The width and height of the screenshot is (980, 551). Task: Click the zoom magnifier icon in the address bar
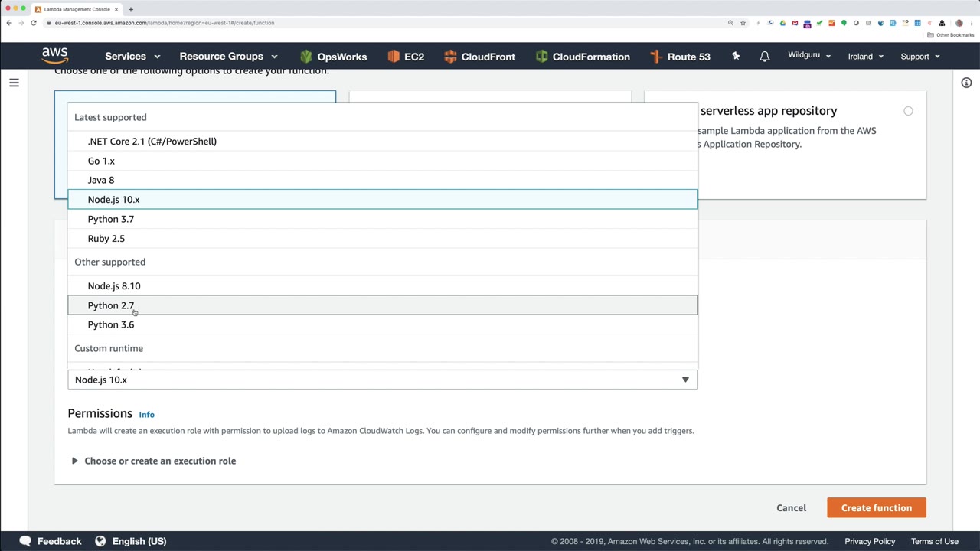[x=730, y=23]
